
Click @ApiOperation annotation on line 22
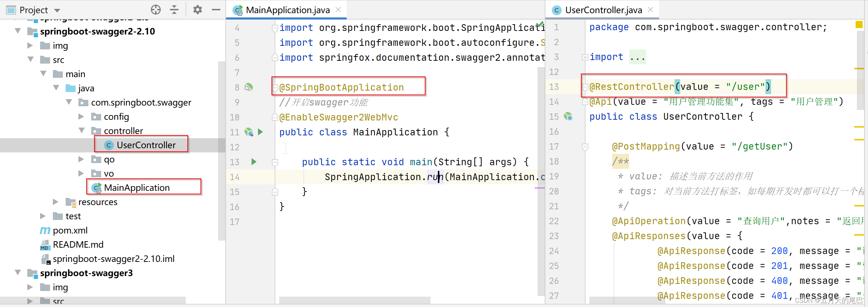pos(649,221)
